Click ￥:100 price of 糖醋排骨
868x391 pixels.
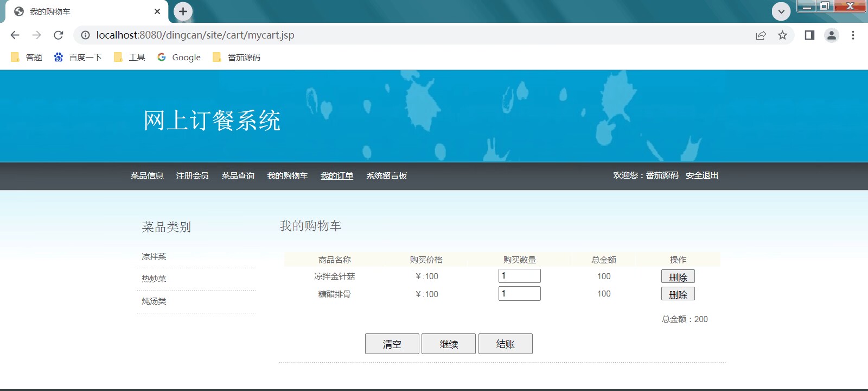[426, 294]
